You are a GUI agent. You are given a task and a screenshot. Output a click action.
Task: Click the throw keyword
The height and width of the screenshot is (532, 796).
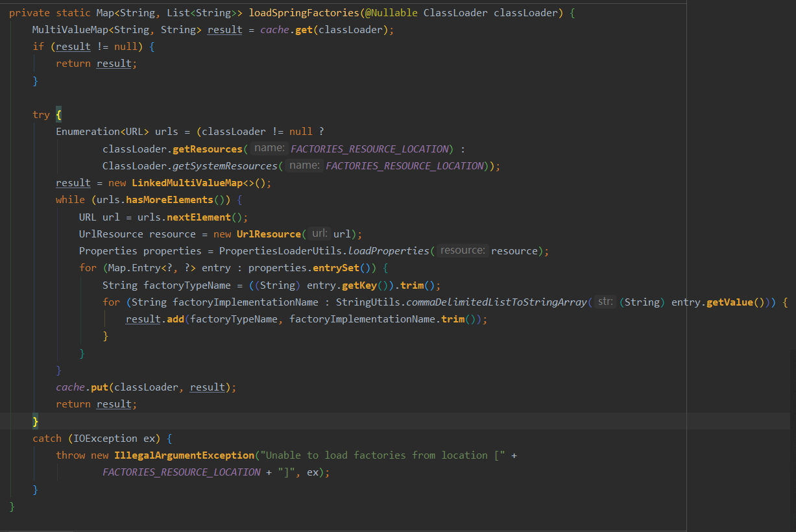pyautogui.click(x=70, y=455)
